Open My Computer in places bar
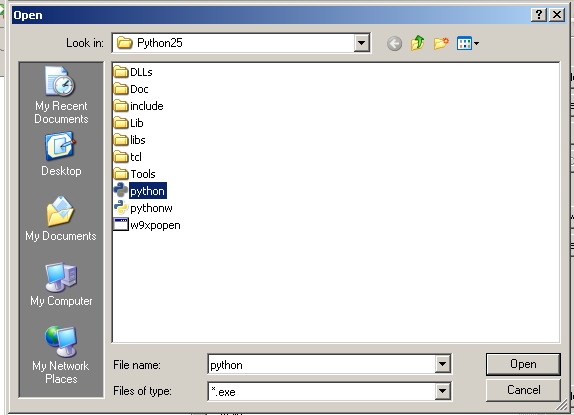The width and height of the screenshot is (574, 415). 61,284
